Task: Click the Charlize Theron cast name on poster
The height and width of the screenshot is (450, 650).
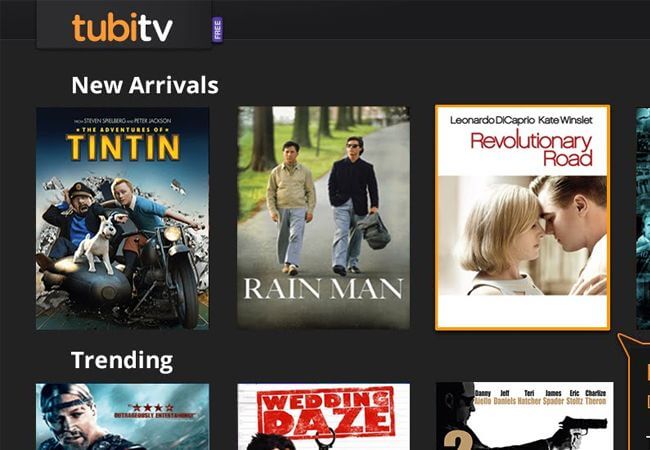Action: pyautogui.click(x=595, y=397)
